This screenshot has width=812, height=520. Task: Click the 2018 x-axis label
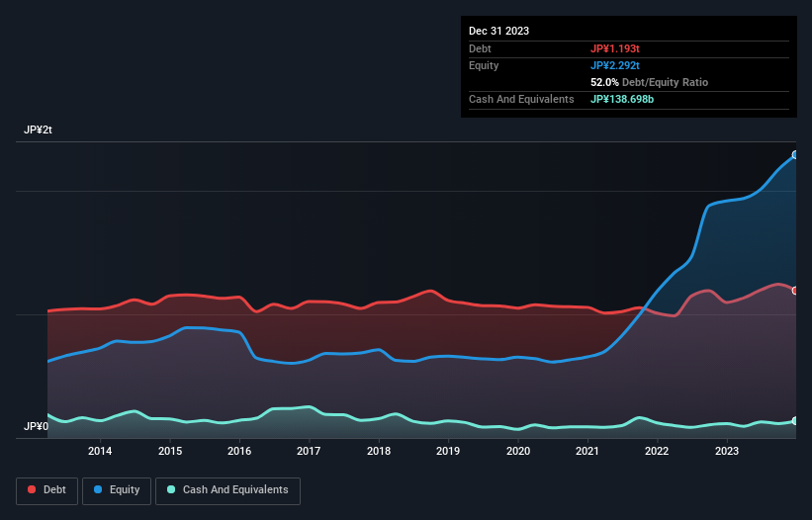379,451
